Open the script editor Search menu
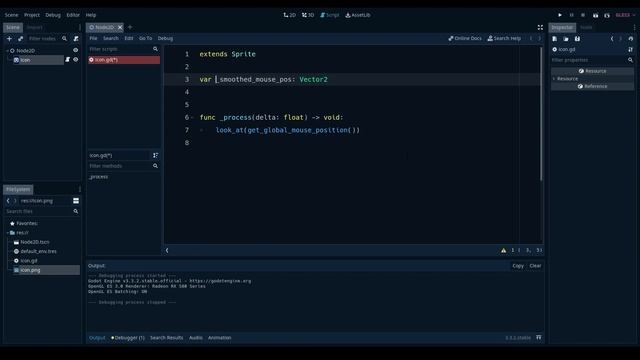Screen dimensions: 640x360 coord(111,38)
